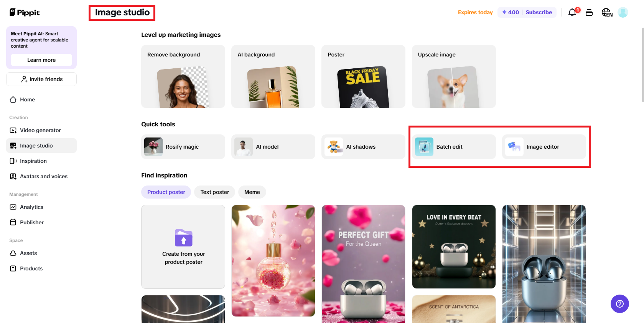
Task: Go to Avatars and voices in sidebar
Action: point(43,176)
